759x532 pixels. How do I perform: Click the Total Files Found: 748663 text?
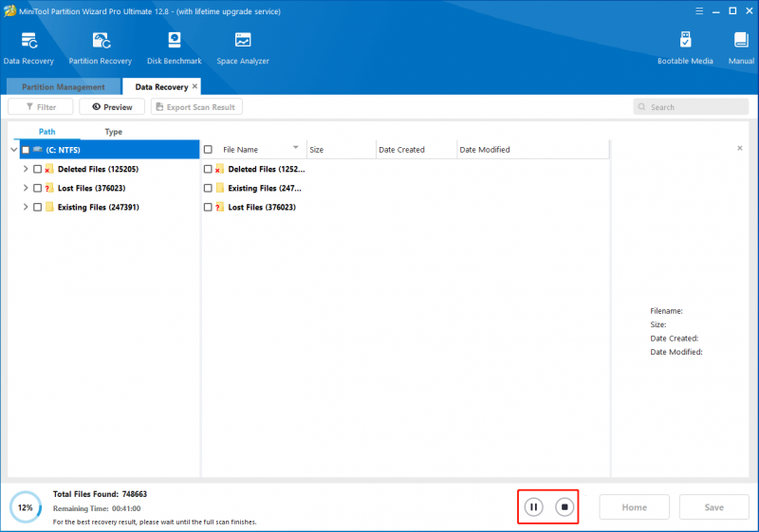(100, 494)
